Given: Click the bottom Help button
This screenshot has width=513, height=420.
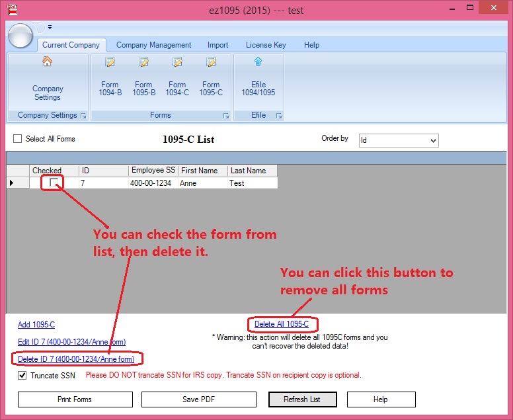Looking at the screenshot, I should [381, 399].
